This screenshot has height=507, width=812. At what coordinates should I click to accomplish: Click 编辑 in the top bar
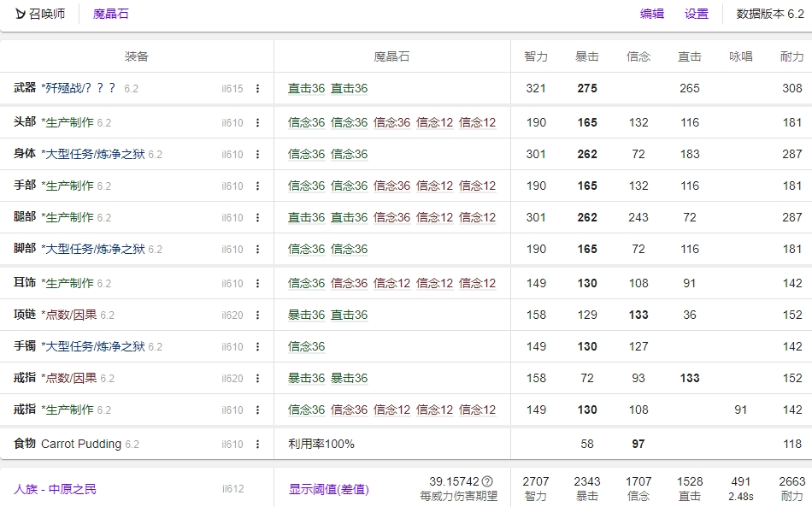coord(652,14)
